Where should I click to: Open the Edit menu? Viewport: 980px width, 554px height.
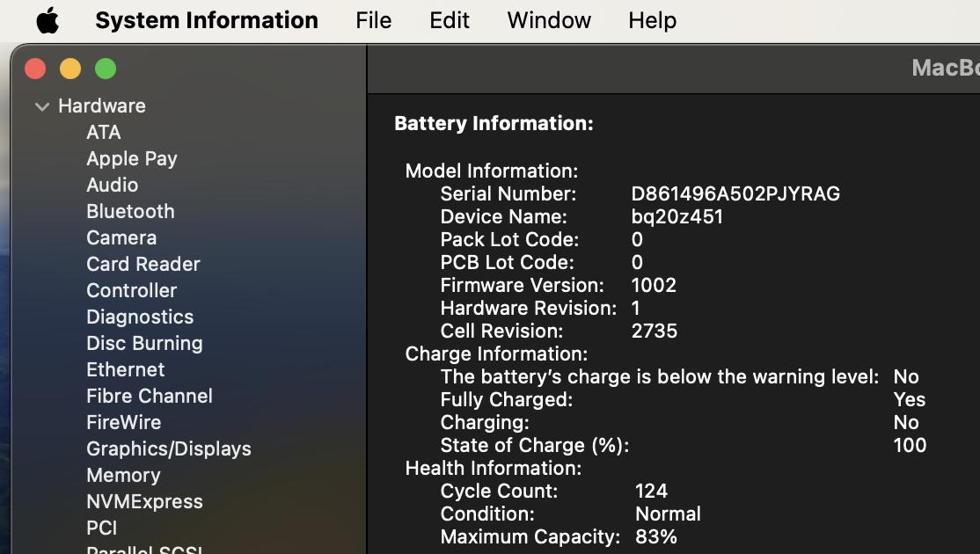449,20
